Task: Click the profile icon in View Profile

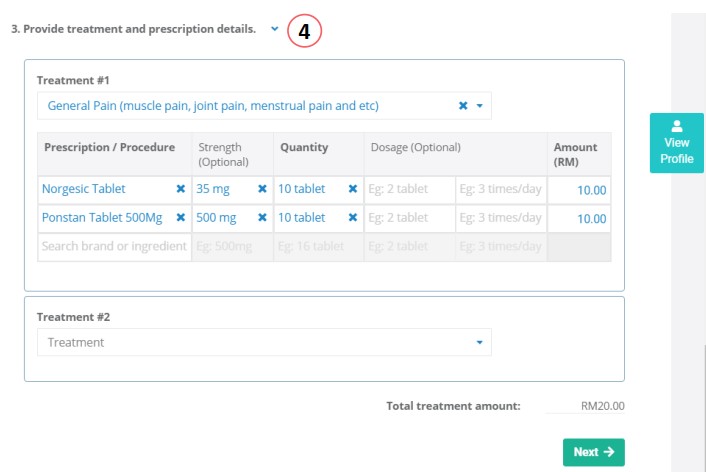Action: 677,126
